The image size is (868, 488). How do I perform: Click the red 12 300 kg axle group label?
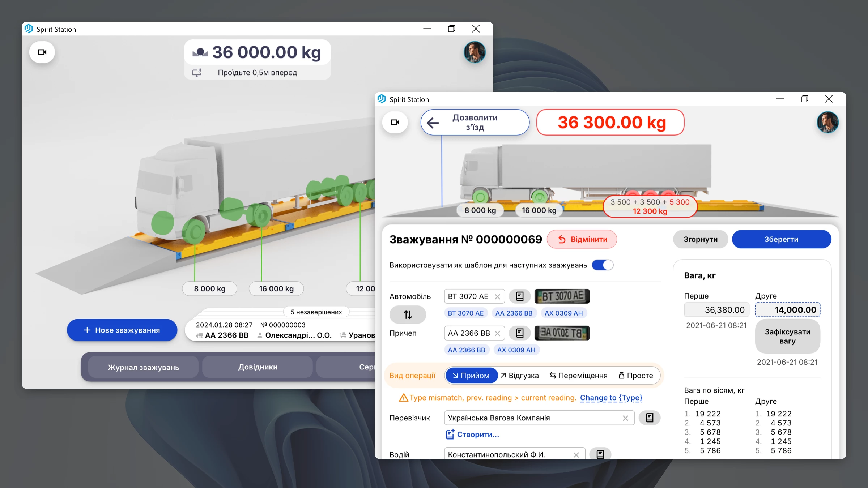click(650, 207)
